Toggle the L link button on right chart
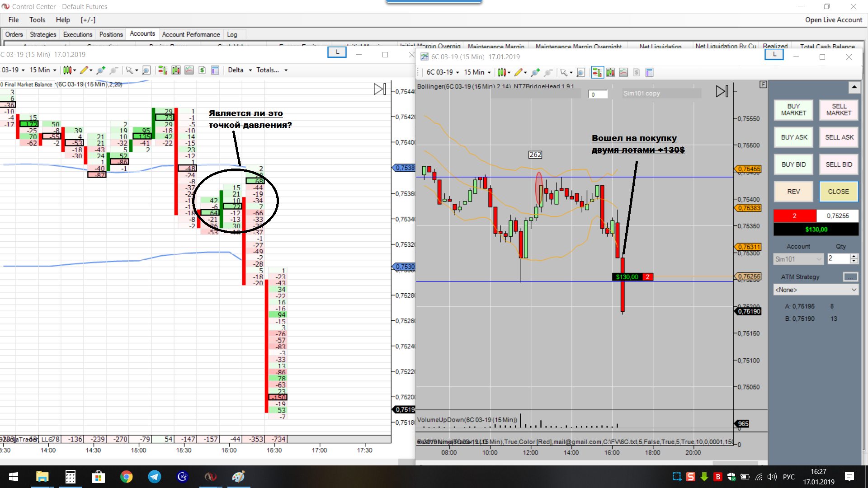This screenshot has height=488, width=868. pyautogui.click(x=774, y=55)
